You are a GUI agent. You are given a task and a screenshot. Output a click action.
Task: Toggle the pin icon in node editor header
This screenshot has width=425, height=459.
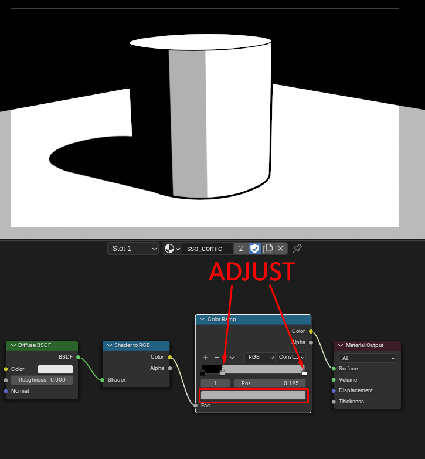[297, 248]
